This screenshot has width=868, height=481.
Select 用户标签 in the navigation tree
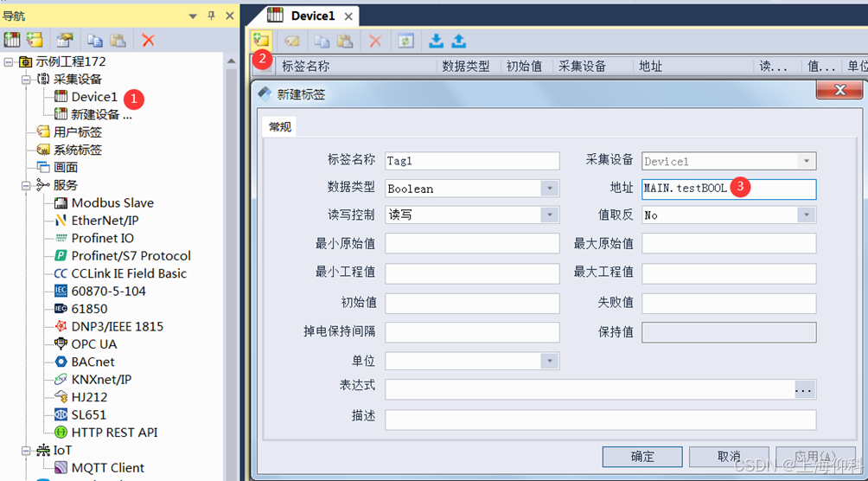pos(69,131)
